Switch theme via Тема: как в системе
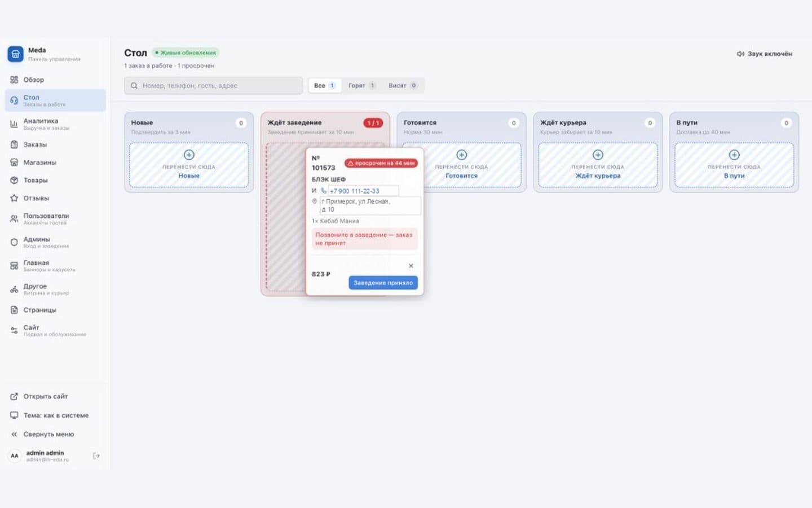Image resolution: width=812 pixels, height=508 pixels. pos(55,415)
